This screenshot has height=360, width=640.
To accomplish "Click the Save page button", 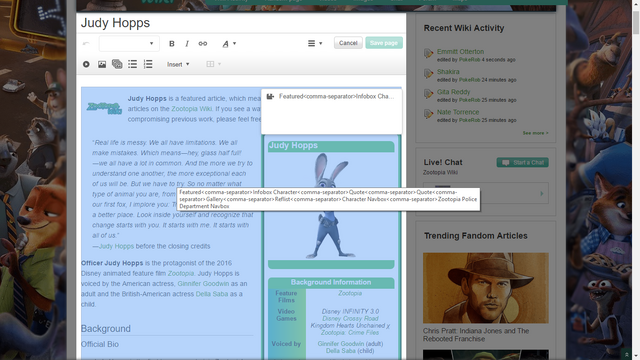I will [x=384, y=43].
